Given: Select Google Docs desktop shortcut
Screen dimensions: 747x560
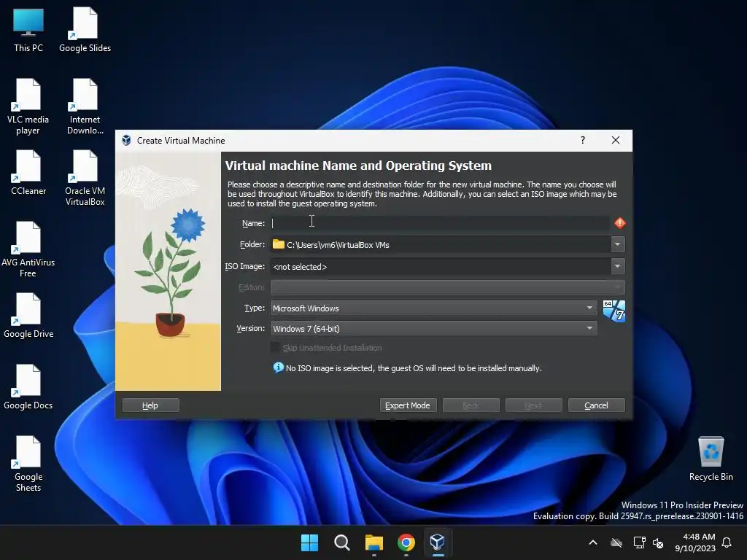Looking at the screenshot, I should 28,387.
